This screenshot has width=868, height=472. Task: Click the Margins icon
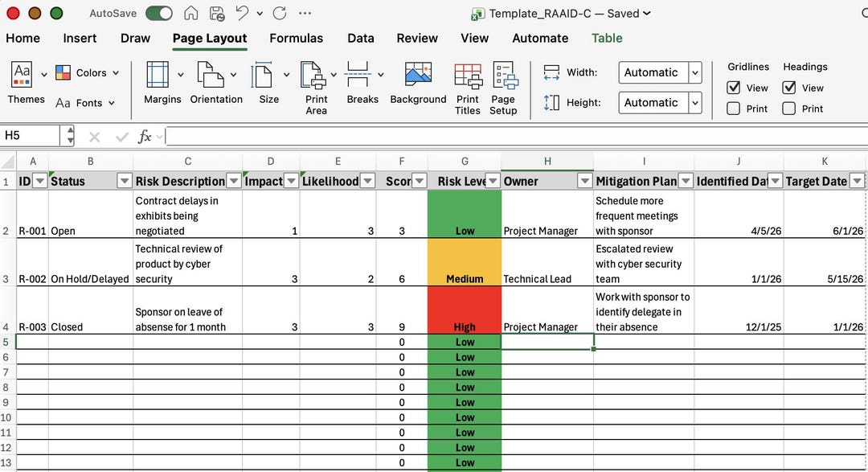pos(158,74)
